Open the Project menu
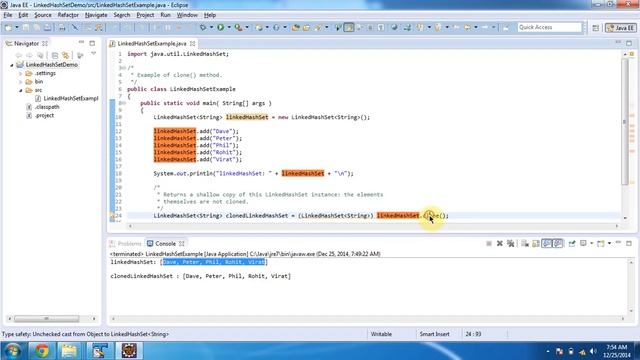 (x=145, y=15)
